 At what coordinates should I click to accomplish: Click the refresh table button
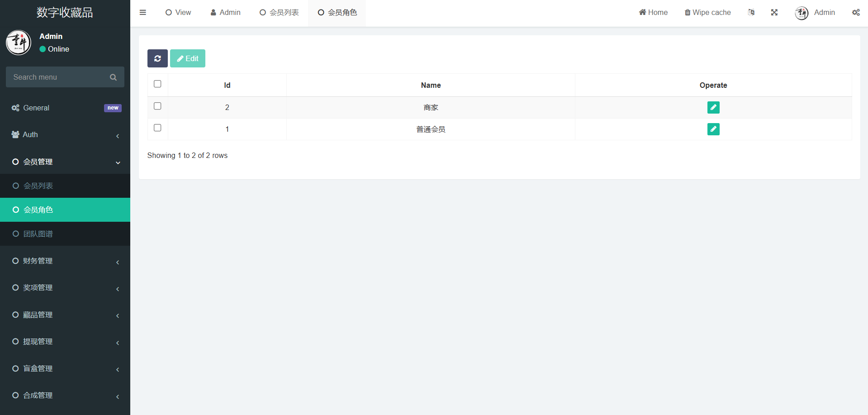point(157,58)
